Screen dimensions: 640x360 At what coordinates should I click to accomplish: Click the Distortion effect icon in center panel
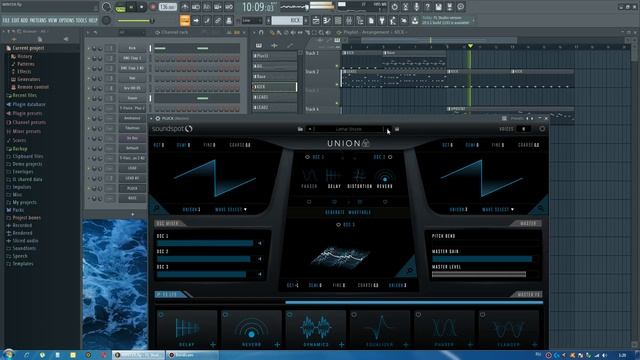coord(359,176)
